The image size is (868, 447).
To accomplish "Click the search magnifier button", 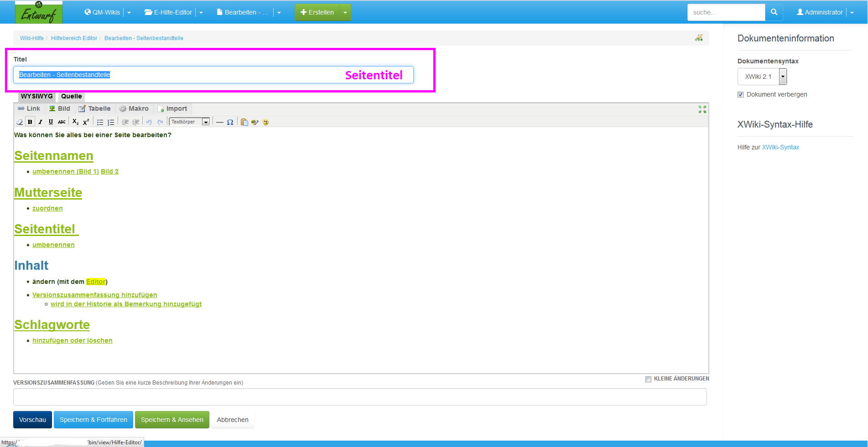I will tap(774, 12).
